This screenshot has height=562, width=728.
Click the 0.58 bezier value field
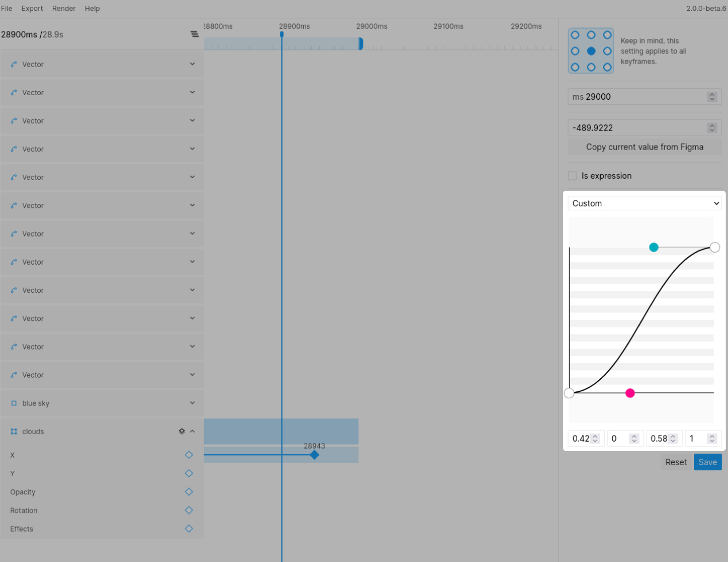click(x=664, y=438)
